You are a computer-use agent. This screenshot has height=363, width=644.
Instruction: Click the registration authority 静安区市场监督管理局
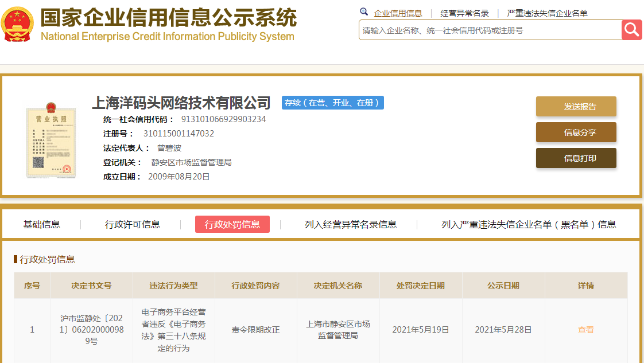[191, 162]
